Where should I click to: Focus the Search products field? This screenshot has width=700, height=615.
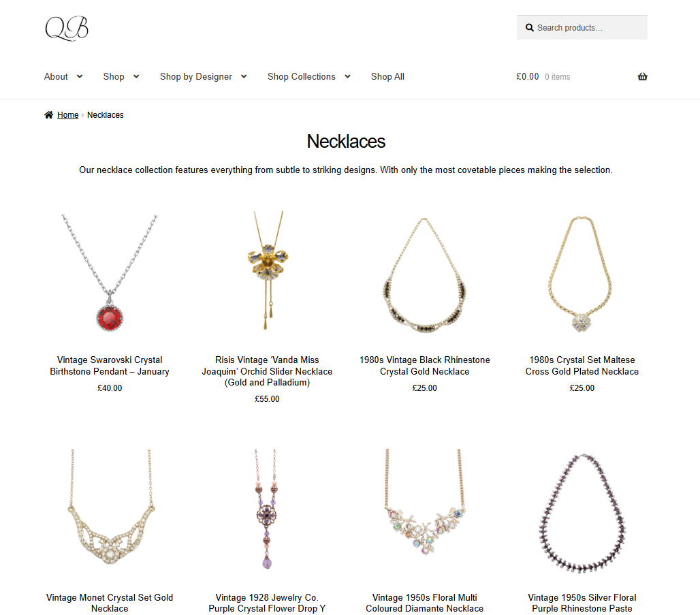click(x=582, y=28)
